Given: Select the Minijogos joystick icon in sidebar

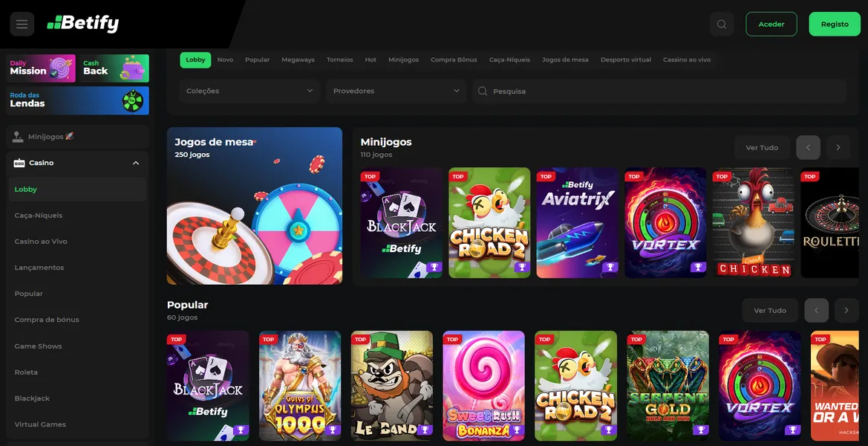Looking at the screenshot, I should pos(18,136).
